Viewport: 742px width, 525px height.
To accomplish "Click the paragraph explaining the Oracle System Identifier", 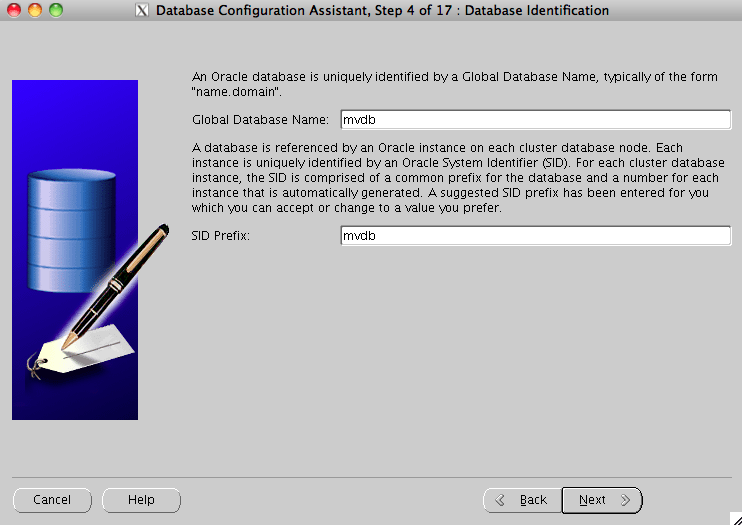I will 458,177.
